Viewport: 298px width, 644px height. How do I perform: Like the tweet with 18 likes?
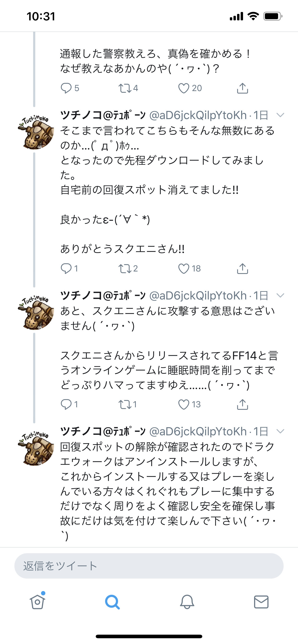[x=184, y=269]
